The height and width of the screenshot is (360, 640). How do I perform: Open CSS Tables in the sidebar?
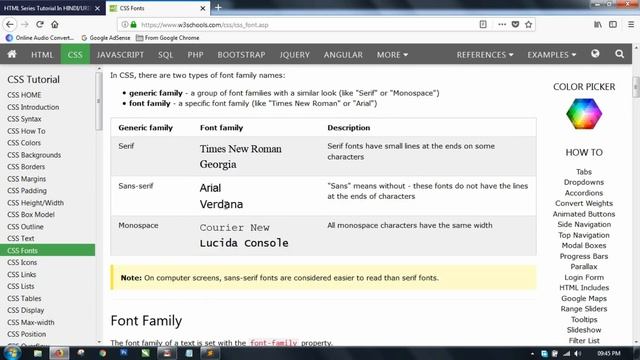pos(24,298)
